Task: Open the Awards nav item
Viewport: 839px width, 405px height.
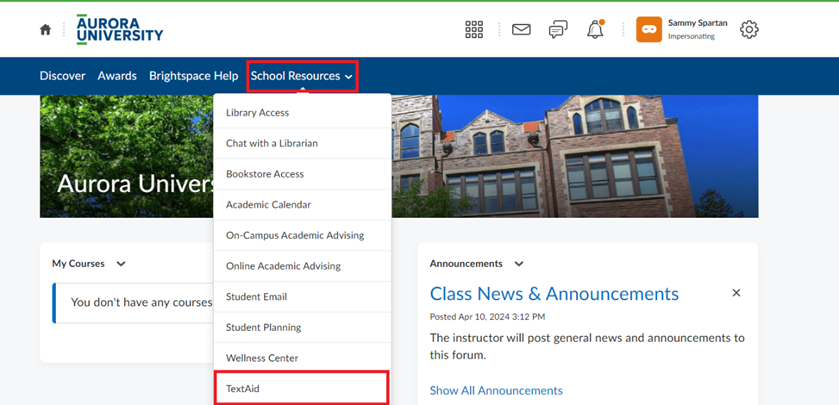Action: pos(117,76)
